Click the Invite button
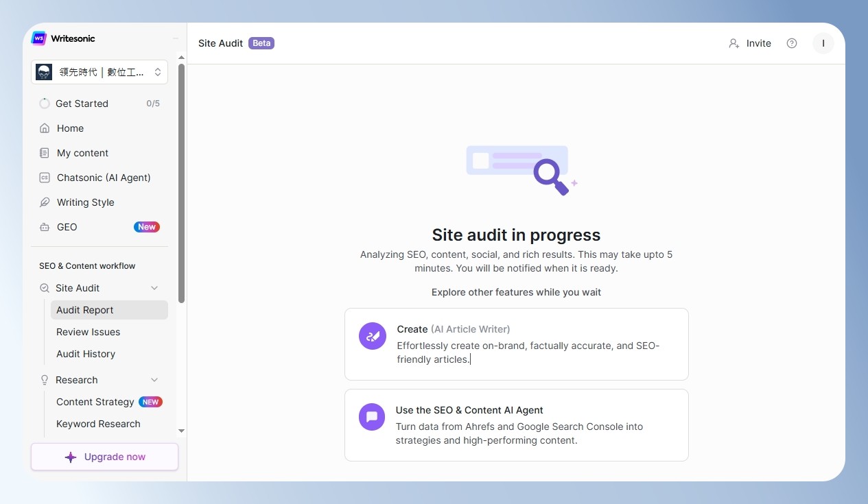This screenshot has width=868, height=504. (750, 43)
